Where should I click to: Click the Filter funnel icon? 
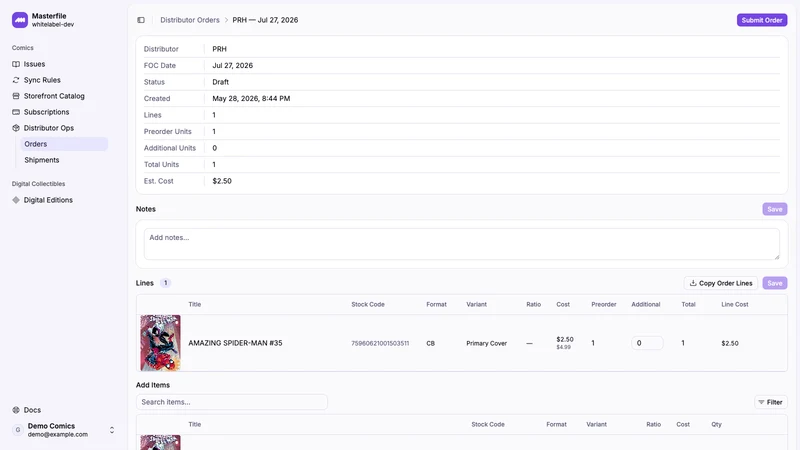tap(761, 402)
